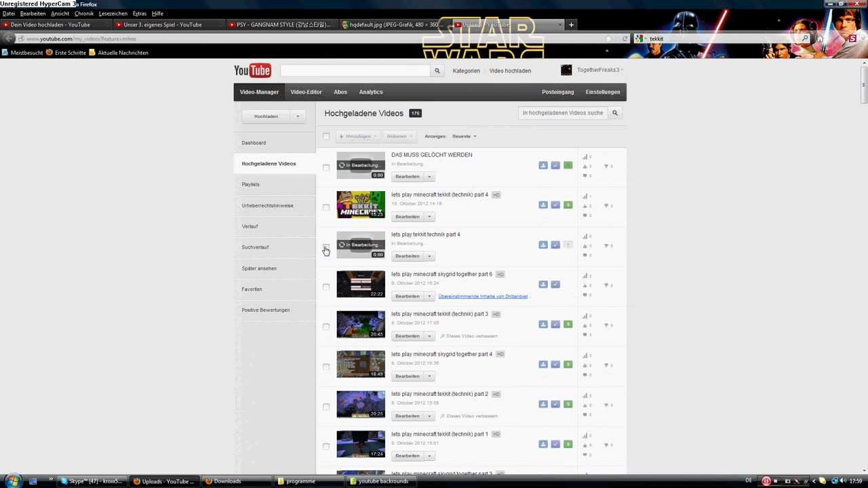
Task: Click blue tray icon for tekkit (technik) part 4
Action: 543,205
